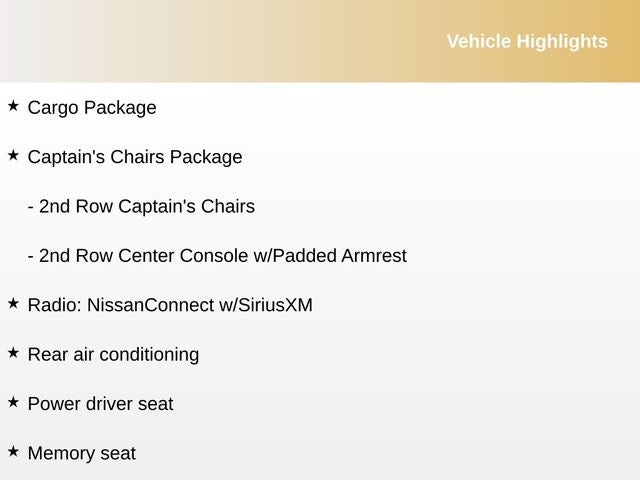Click the star beside Rear air conditioning
The width and height of the screenshot is (640, 480).
click(13, 352)
